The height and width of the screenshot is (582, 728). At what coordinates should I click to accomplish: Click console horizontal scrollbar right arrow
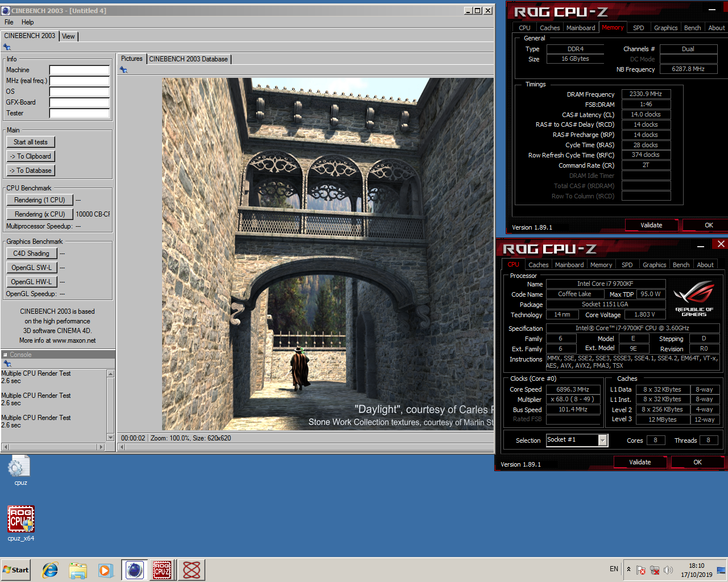102,447
